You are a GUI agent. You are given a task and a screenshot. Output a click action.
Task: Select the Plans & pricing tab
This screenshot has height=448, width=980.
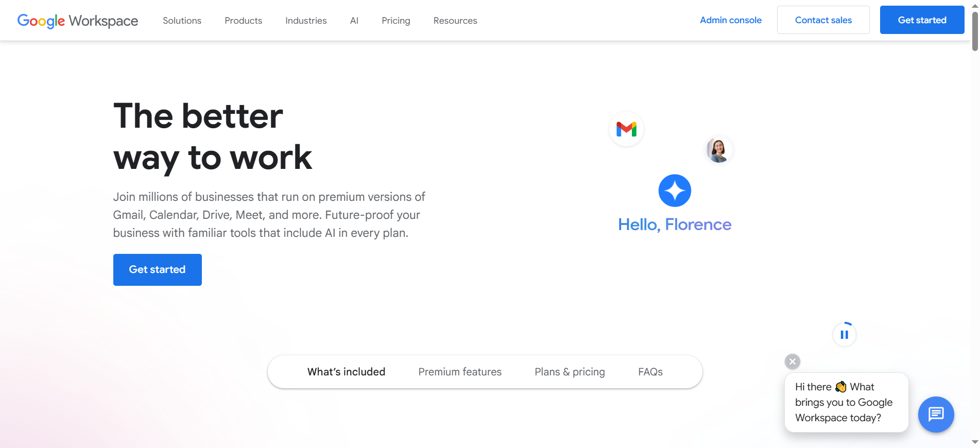[x=570, y=371]
